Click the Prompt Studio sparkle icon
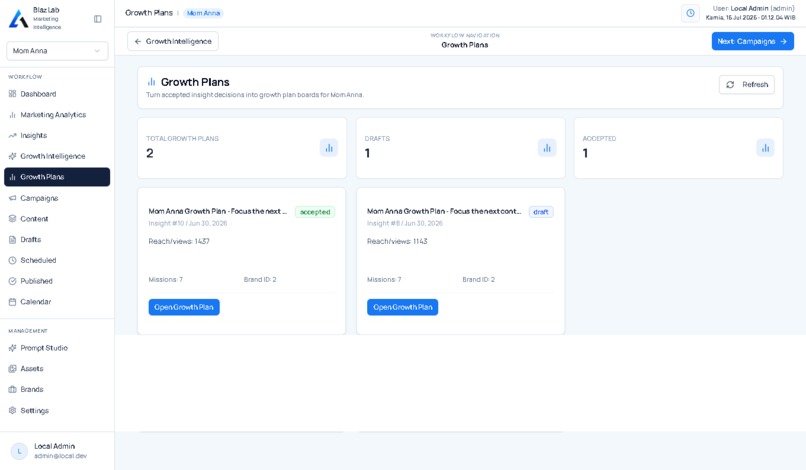 [x=12, y=348]
